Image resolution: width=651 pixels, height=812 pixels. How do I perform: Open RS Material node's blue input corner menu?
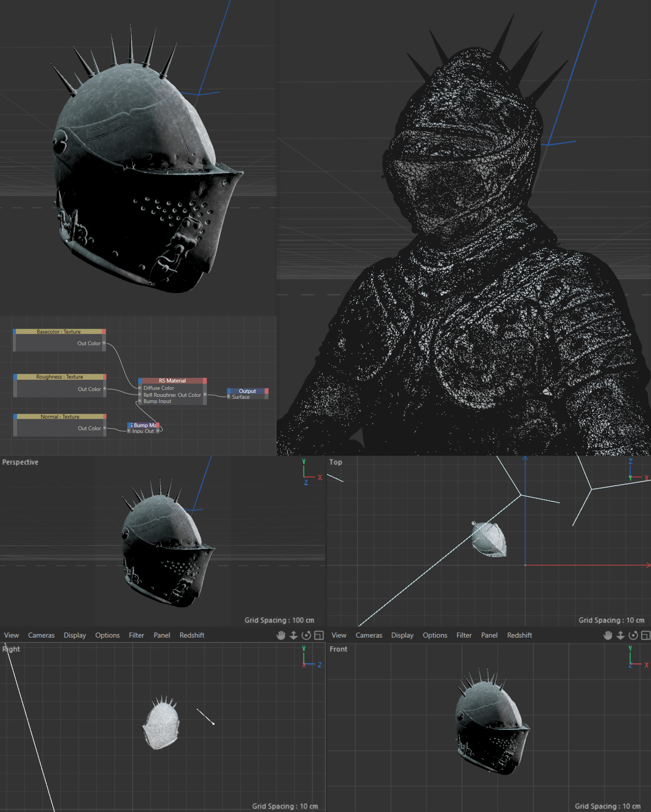pyautogui.click(x=140, y=381)
